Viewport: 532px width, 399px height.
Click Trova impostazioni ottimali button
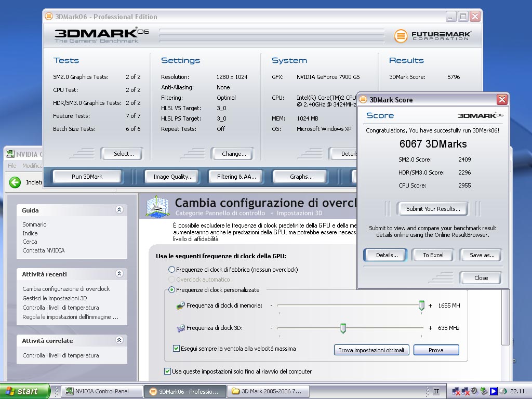(371, 350)
